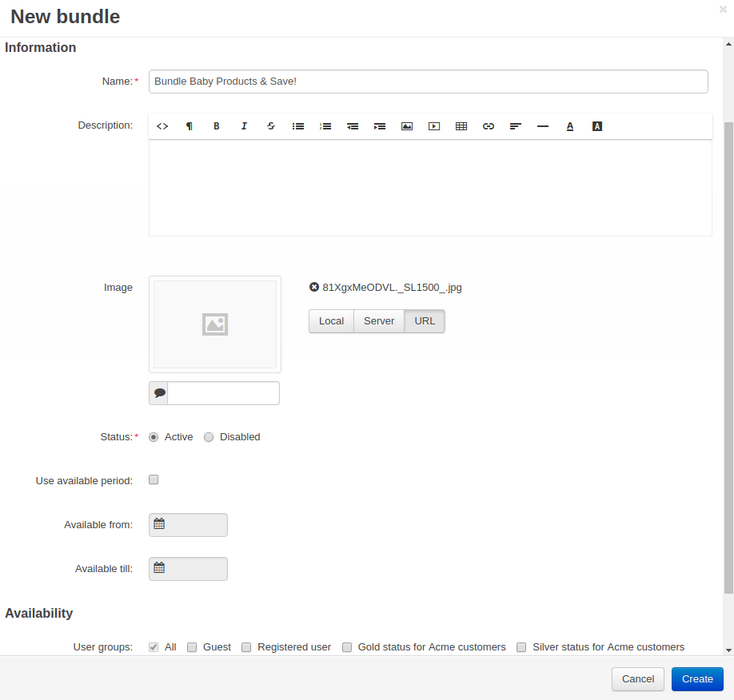Enable Use available period checkbox

coord(154,479)
